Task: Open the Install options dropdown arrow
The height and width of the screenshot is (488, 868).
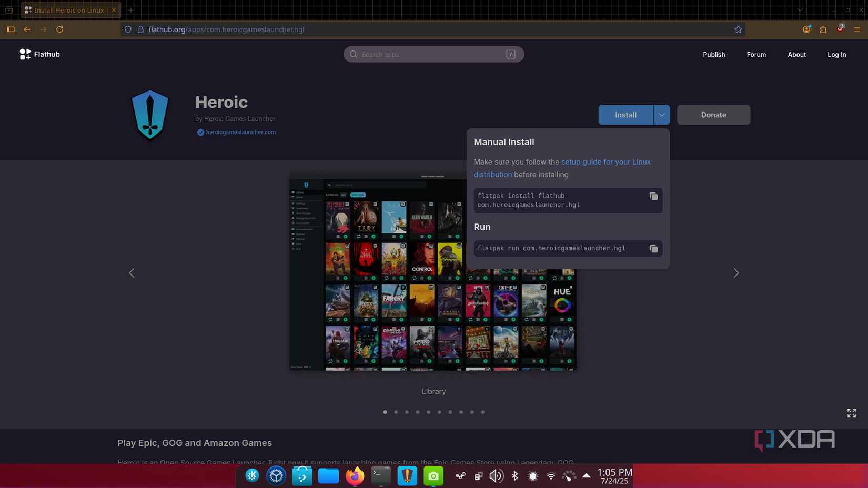Action: click(662, 115)
